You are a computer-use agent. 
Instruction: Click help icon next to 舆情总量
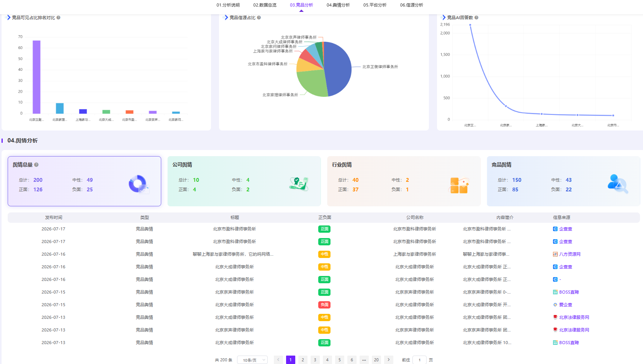pyautogui.click(x=36, y=165)
